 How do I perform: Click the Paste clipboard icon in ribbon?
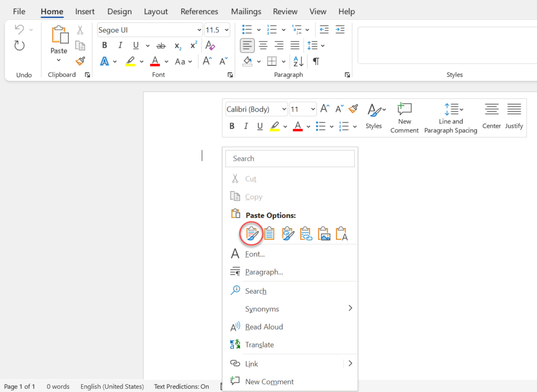[60, 35]
